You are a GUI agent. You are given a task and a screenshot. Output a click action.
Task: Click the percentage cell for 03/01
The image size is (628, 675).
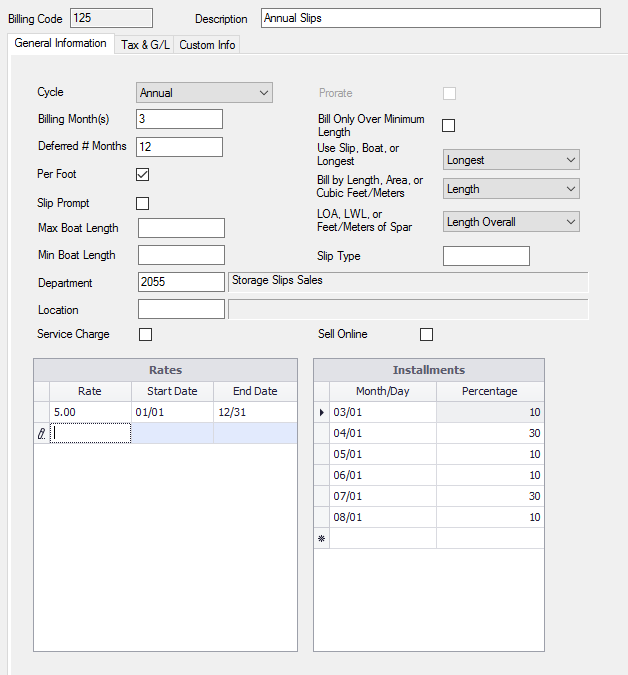(x=490, y=412)
